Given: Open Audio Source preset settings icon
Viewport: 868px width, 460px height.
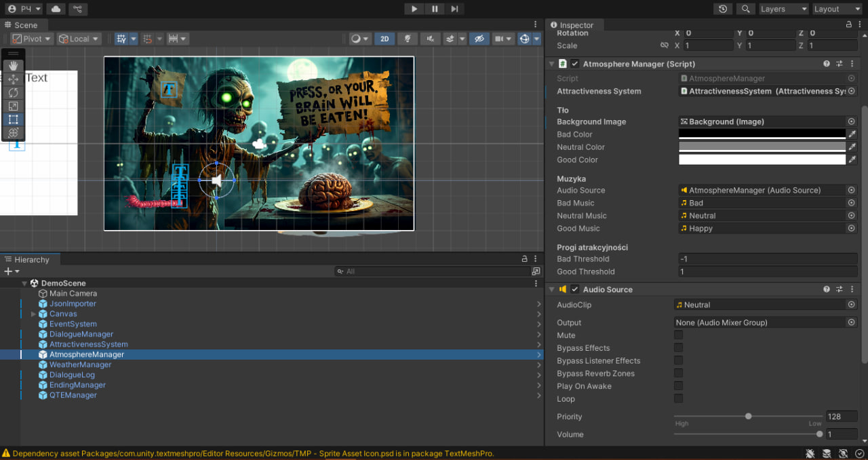Looking at the screenshot, I should 839,289.
